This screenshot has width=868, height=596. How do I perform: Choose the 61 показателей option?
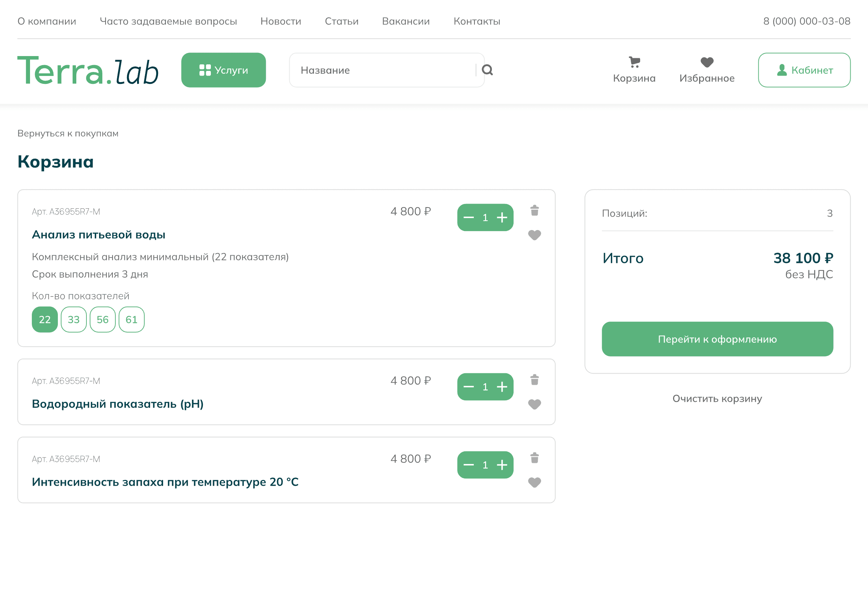coord(132,320)
